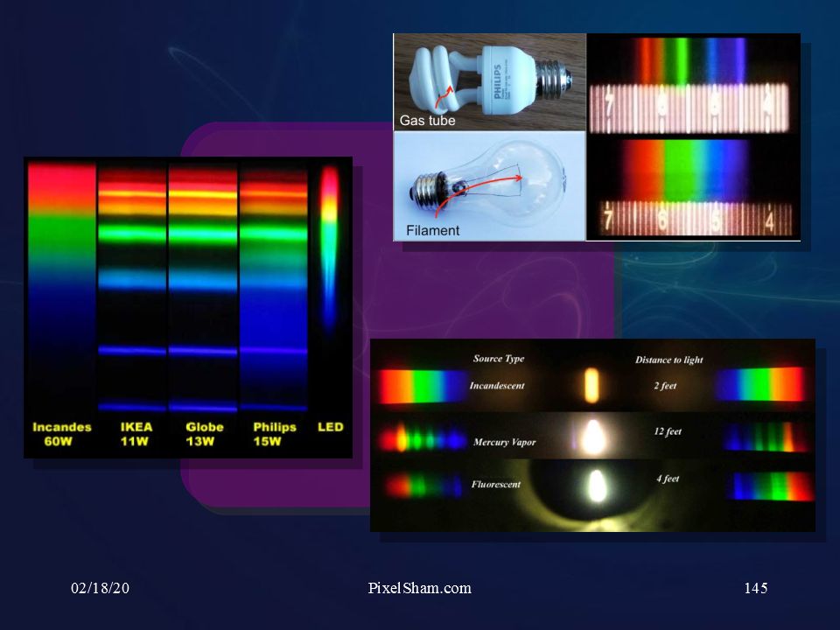Select the IKEA 11W label
The image size is (840, 630).
136,434
